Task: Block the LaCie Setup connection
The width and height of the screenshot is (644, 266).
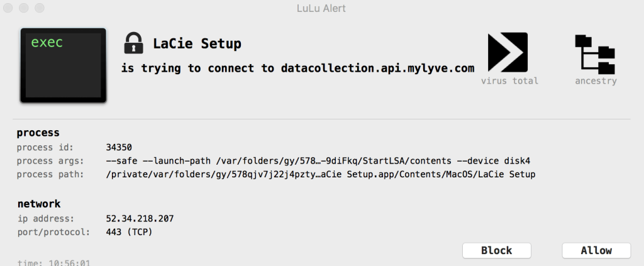Action: tap(496, 250)
